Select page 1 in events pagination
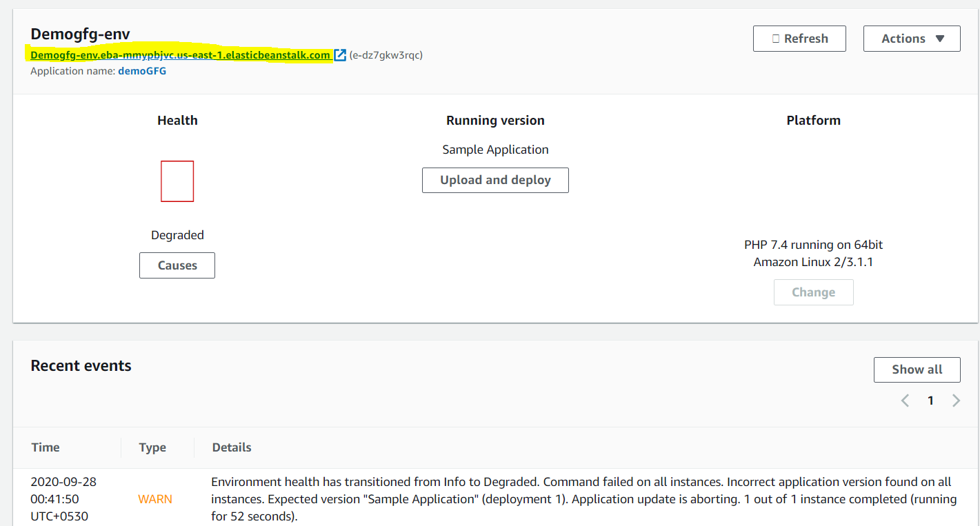Viewport: 980px width, 526px height. (930, 401)
